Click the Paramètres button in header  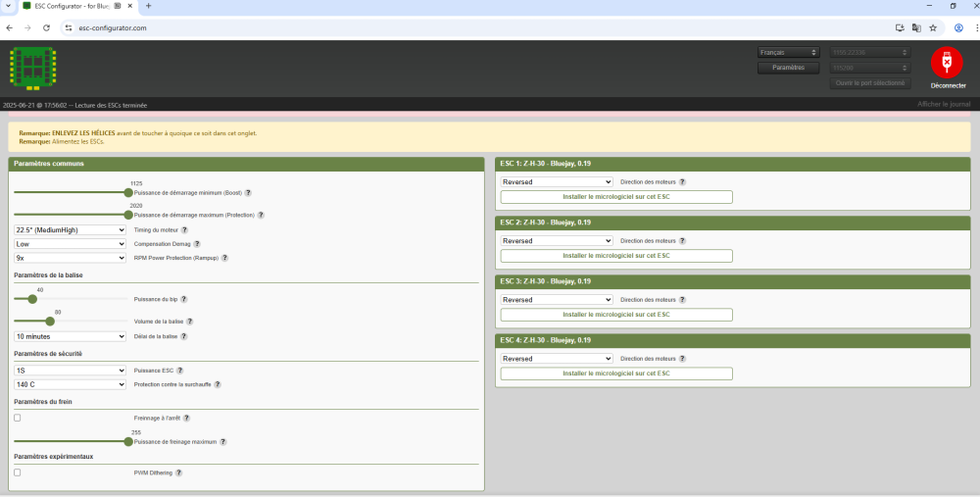788,68
